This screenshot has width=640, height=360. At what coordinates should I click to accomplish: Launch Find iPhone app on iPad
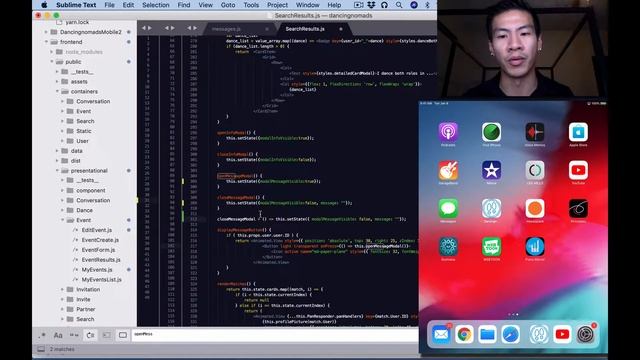tap(491, 132)
